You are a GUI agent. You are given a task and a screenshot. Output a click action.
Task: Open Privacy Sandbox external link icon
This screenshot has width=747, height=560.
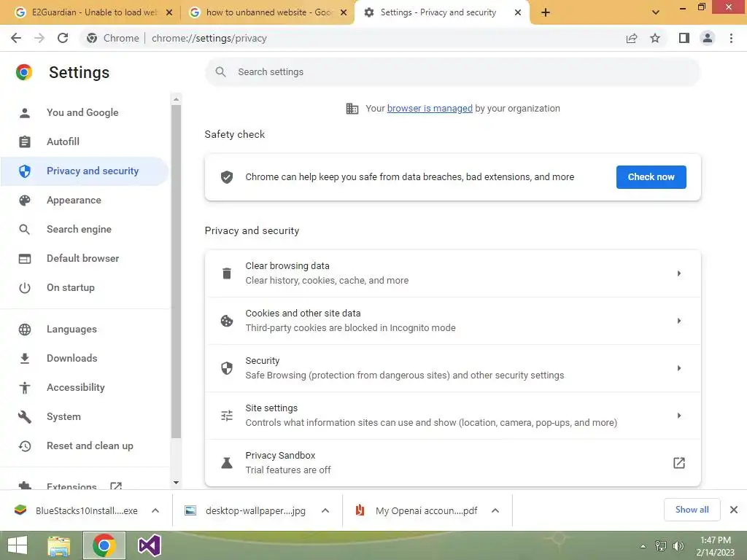679,463
